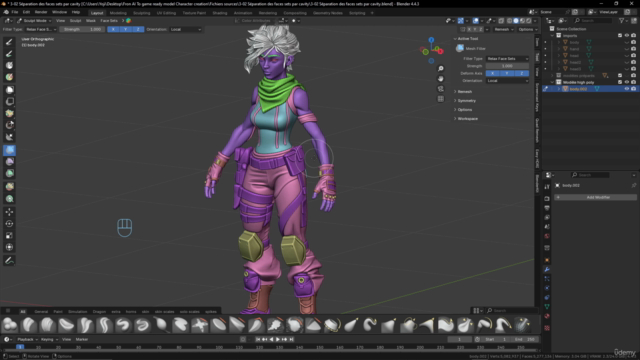Select first blob brush thumbnail in asset shelf

[x=9, y=325]
